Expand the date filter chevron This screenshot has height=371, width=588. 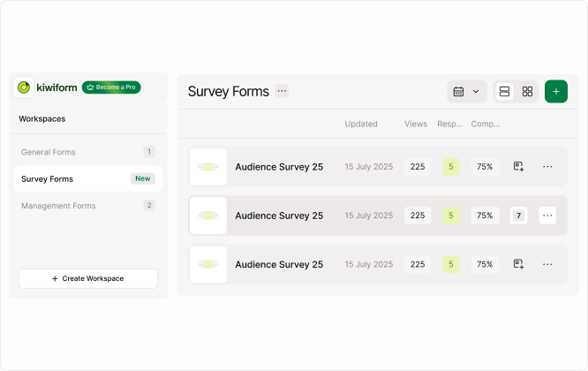click(476, 91)
